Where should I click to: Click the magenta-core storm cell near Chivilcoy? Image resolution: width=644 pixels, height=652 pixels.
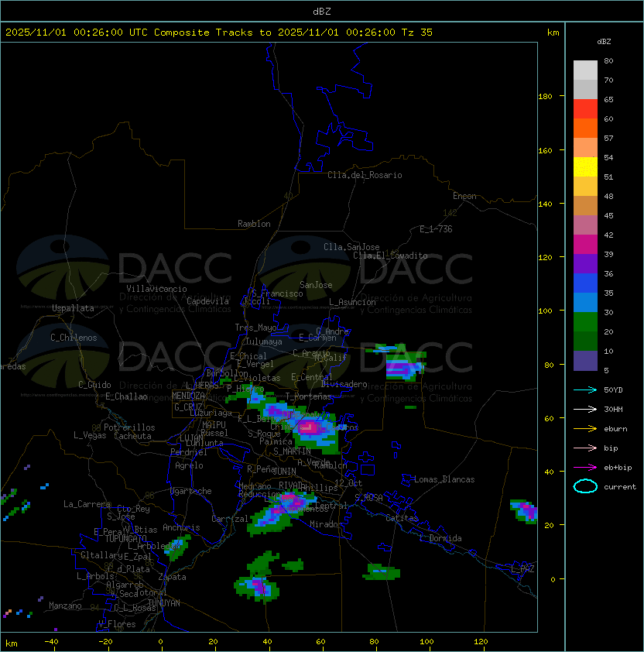coord(310,428)
